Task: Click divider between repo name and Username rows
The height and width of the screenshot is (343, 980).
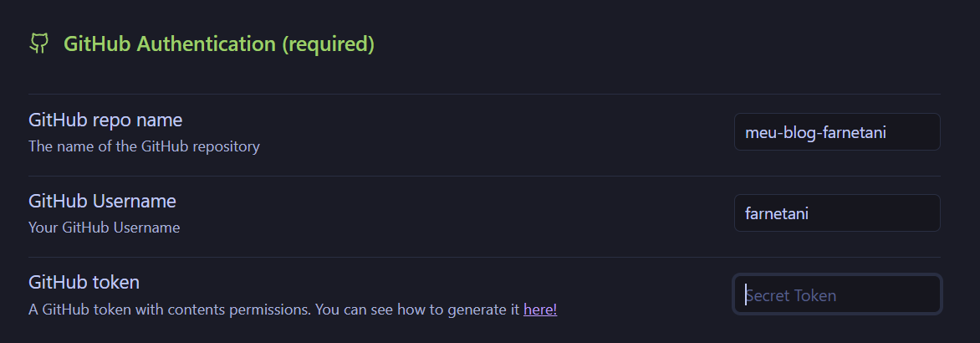Action: pos(484,176)
